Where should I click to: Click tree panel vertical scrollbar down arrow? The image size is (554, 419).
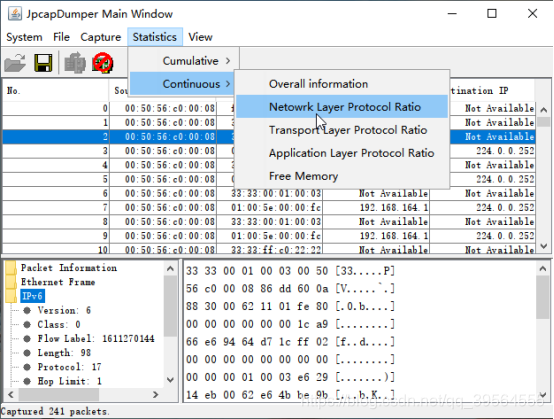tap(170, 380)
